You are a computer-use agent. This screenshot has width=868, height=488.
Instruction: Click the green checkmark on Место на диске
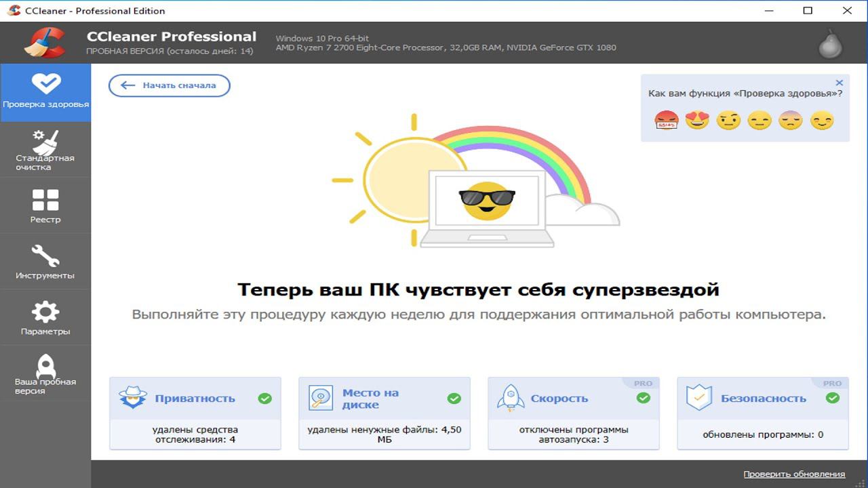coord(454,399)
